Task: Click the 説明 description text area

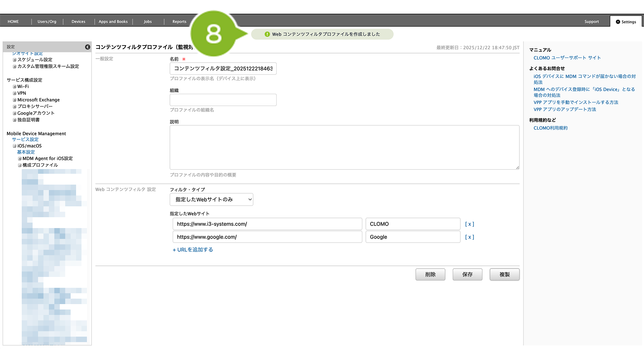Action: pos(344,147)
